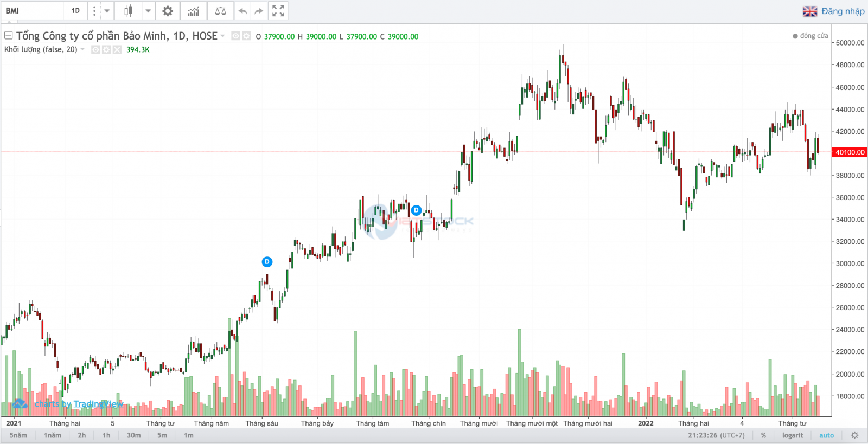This screenshot has width=868, height=444.
Task: Open the indicators icon
Action: tap(194, 11)
